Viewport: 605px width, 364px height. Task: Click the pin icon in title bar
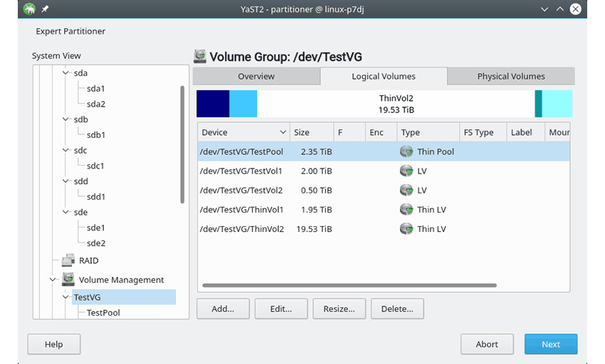(x=45, y=10)
